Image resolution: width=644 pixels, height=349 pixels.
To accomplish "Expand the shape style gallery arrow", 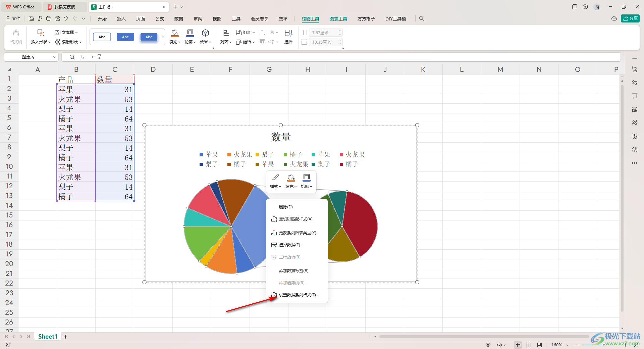I will click(163, 37).
